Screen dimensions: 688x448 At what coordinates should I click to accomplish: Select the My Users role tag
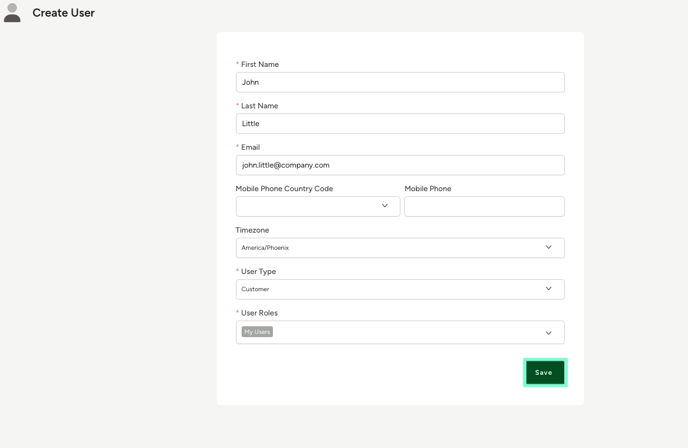pos(257,332)
